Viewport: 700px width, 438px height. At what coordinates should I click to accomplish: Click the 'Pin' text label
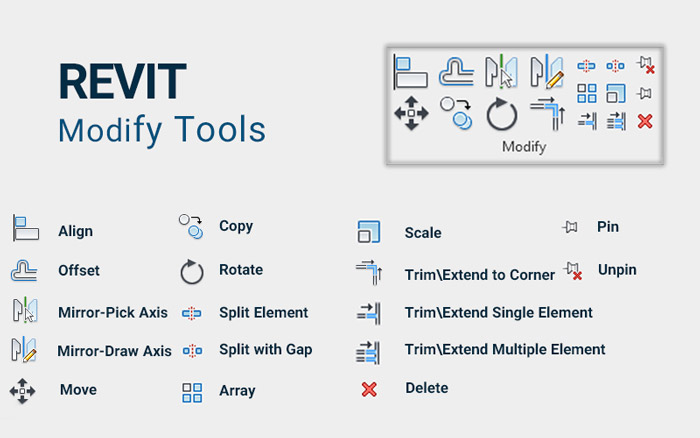pyautogui.click(x=608, y=227)
